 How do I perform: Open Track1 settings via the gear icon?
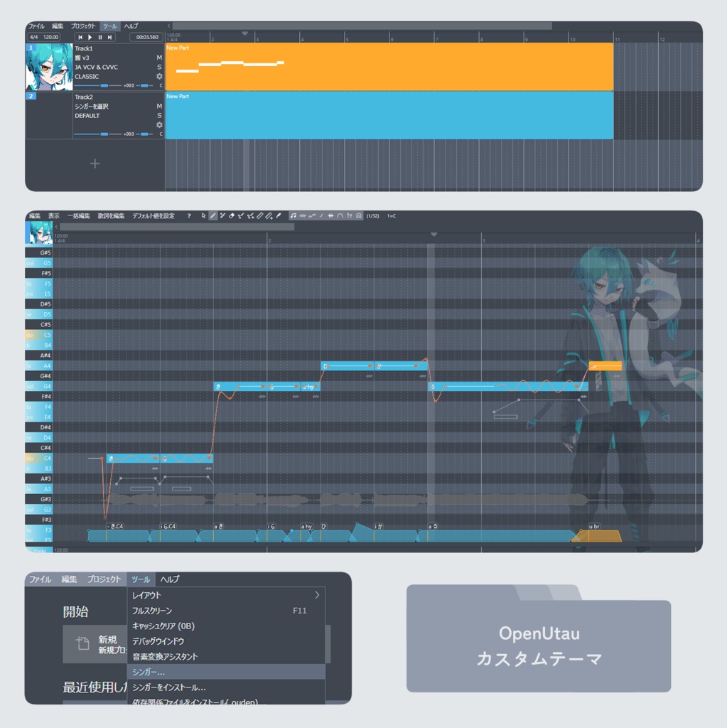pos(159,76)
